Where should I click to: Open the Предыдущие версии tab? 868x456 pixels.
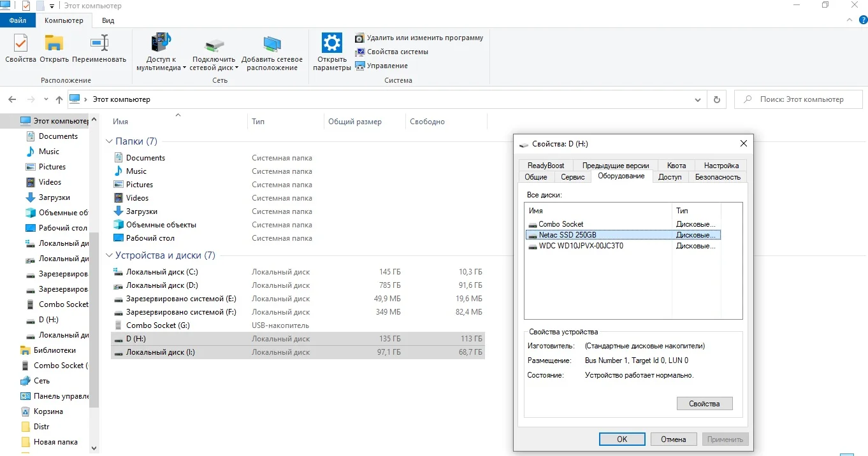[616, 166]
